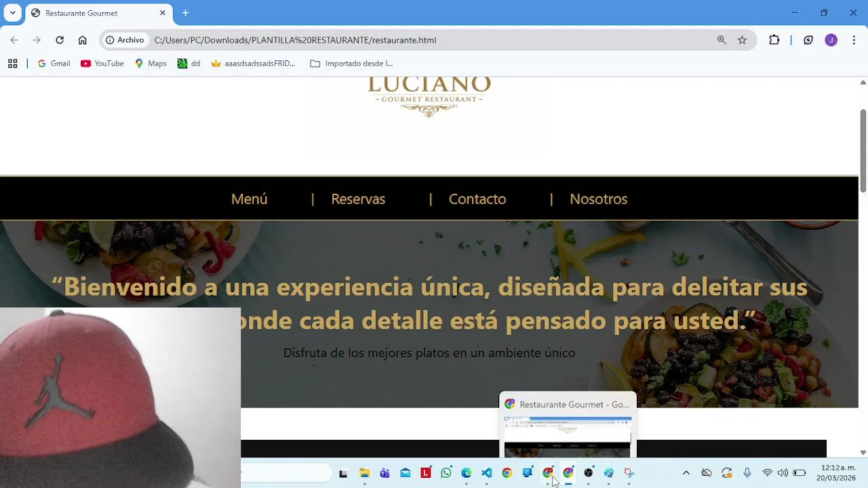Viewport: 868px width, 488px height.
Task: Click the cloud sync off tray icon
Action: pos(707,473)
